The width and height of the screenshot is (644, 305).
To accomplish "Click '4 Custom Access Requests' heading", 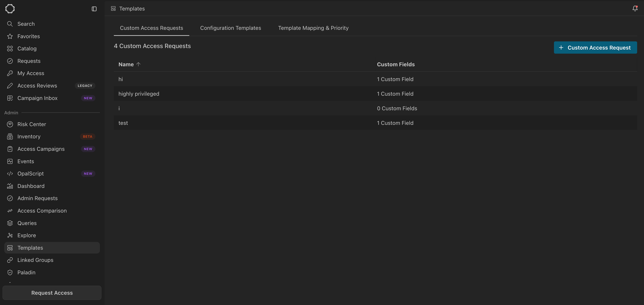I will [152, 46].
